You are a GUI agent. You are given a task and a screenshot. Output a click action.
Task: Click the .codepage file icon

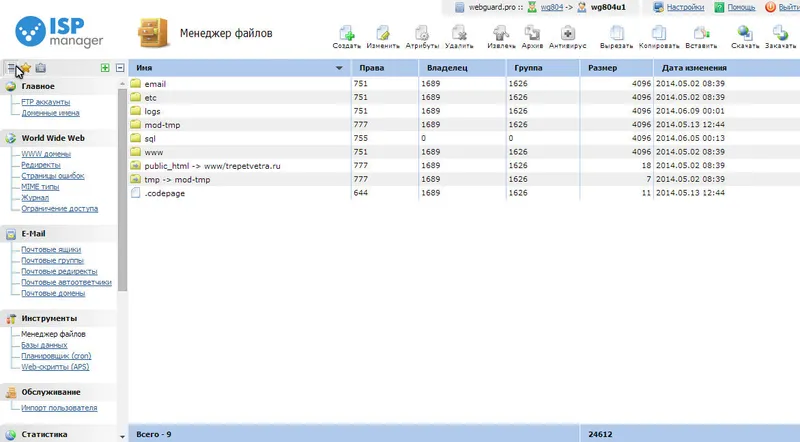[135, 192]
